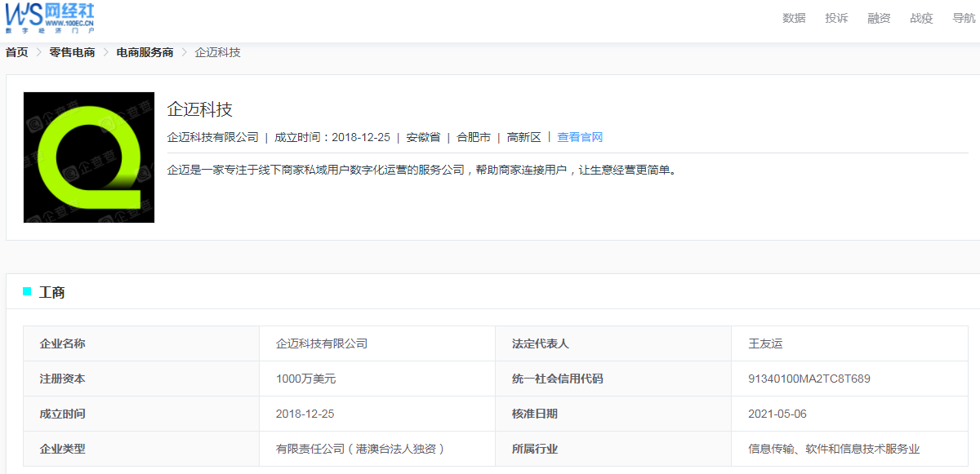The width and height of the screenshot is (980, 474).
Task: Click the 1000万美元 capital value
Action: 306,379
